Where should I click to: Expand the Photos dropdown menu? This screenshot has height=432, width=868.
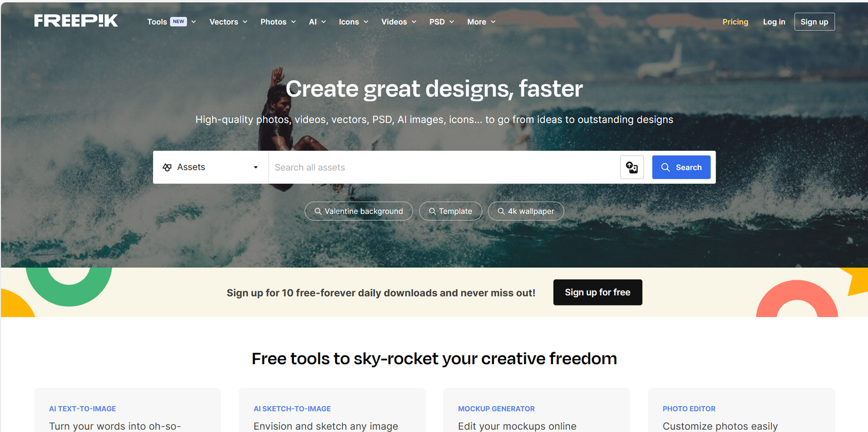click(x=278, y=22)
